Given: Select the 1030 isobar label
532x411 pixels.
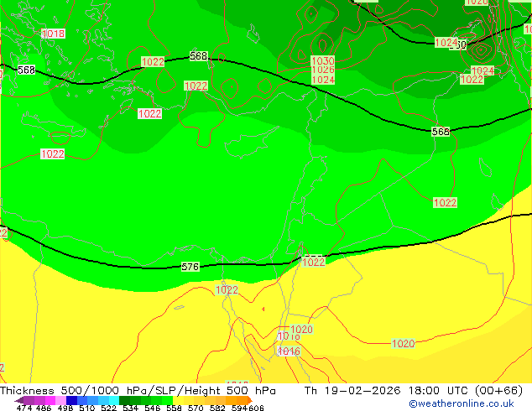Looking at the screenshot, I should [323, 61].
